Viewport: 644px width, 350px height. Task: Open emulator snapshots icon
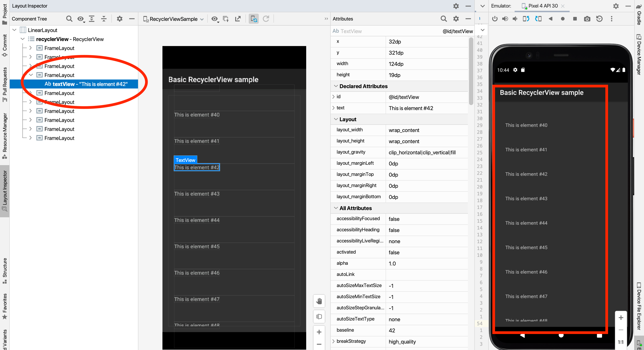(599, 19)
